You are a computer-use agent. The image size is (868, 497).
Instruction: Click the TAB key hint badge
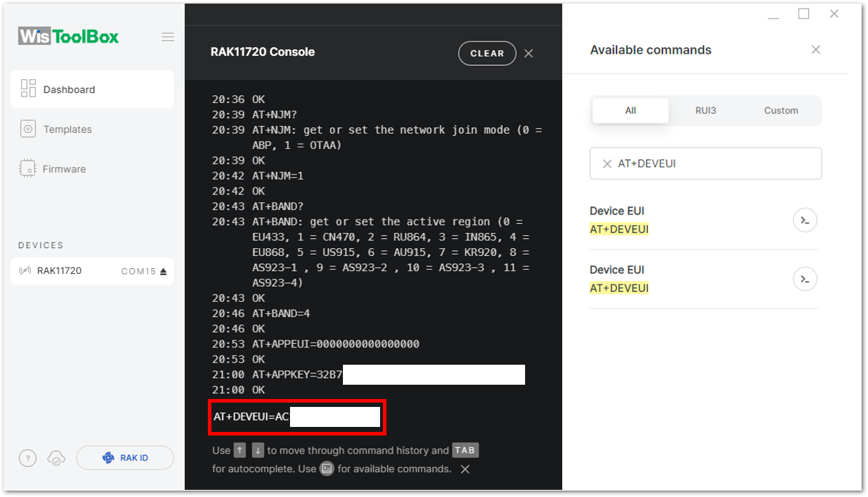tap(465, 451)
